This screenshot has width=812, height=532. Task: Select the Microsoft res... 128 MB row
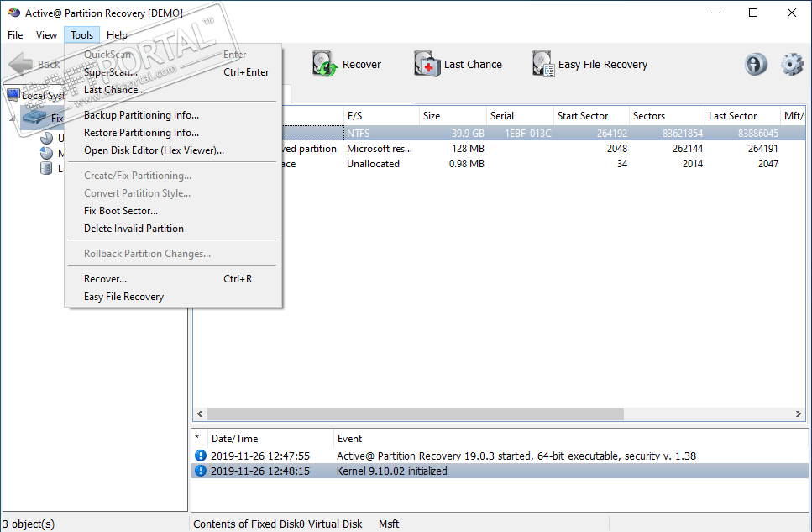[x=544, y=149]
